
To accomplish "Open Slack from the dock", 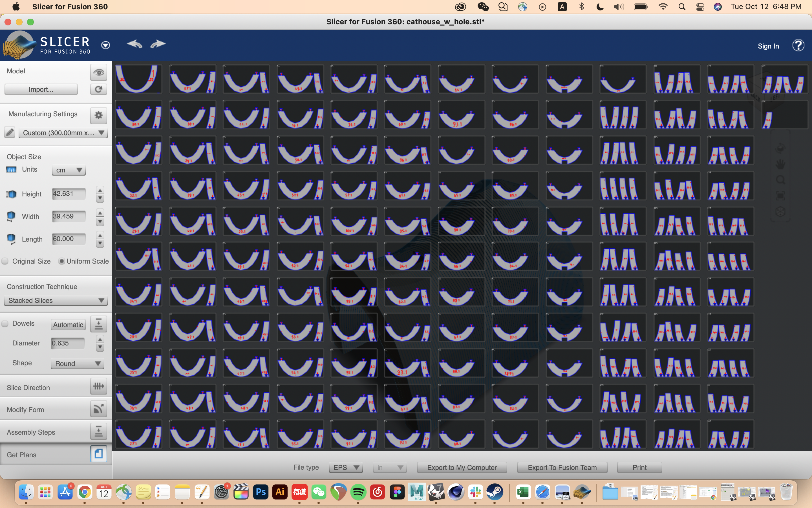I will point(475,492).
